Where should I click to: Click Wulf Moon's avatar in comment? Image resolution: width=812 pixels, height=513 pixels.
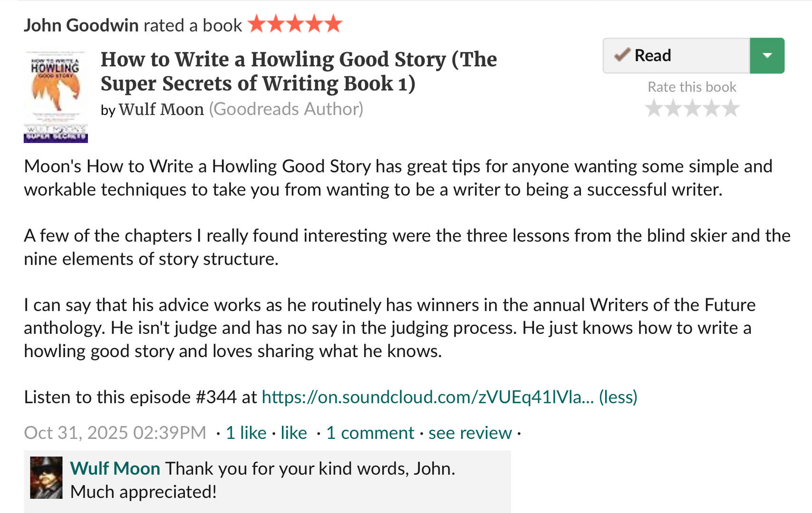[46, 477]
